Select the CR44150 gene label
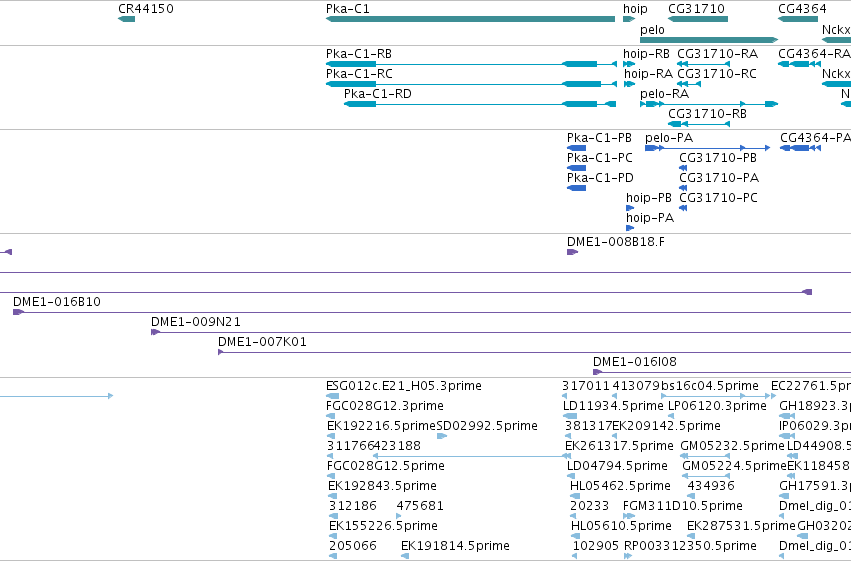Image resolution: width=851 pixels, height=561 pixels. 145,9
